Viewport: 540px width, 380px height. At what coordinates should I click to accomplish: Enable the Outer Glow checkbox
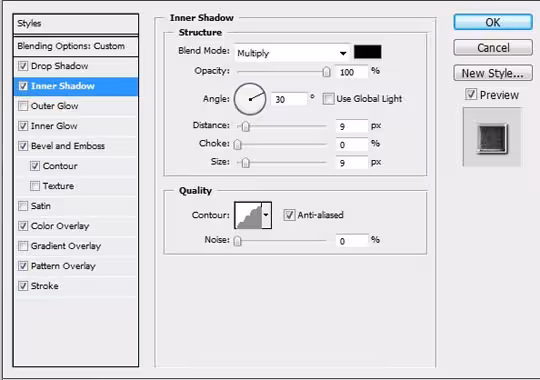click(x=23, y=106)
